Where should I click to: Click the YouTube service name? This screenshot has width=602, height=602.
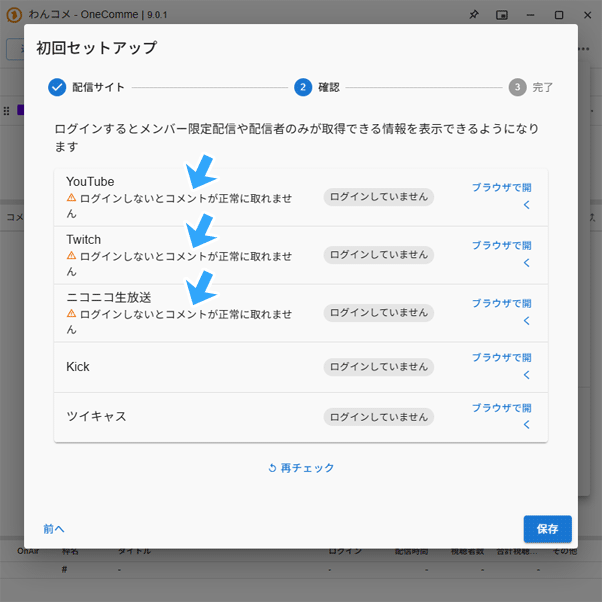(90, 181)
